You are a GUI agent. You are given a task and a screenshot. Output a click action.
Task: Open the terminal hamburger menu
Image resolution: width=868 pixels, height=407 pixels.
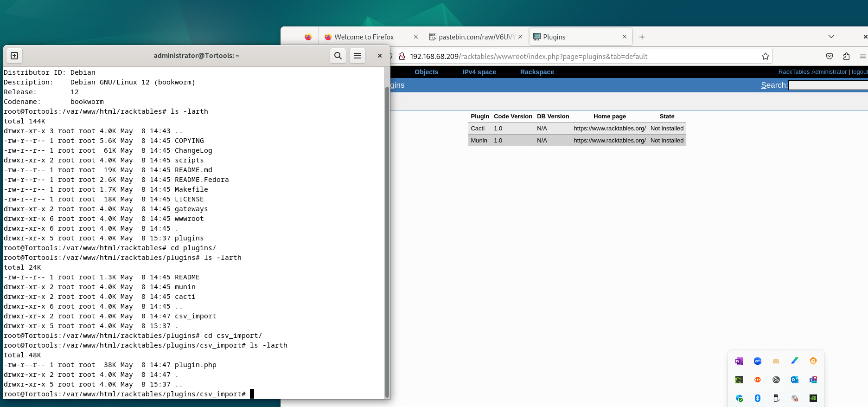[x=357, y=56]
